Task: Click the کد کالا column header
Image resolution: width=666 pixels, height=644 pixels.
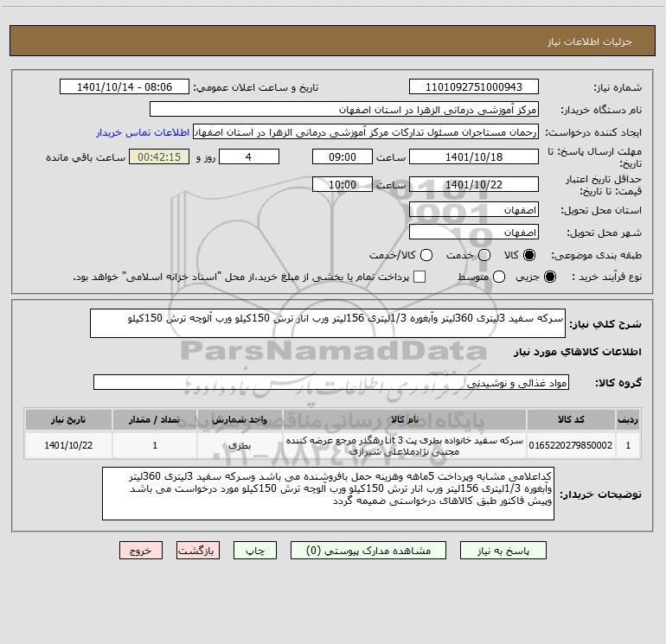Action: [x=571, y=419]
